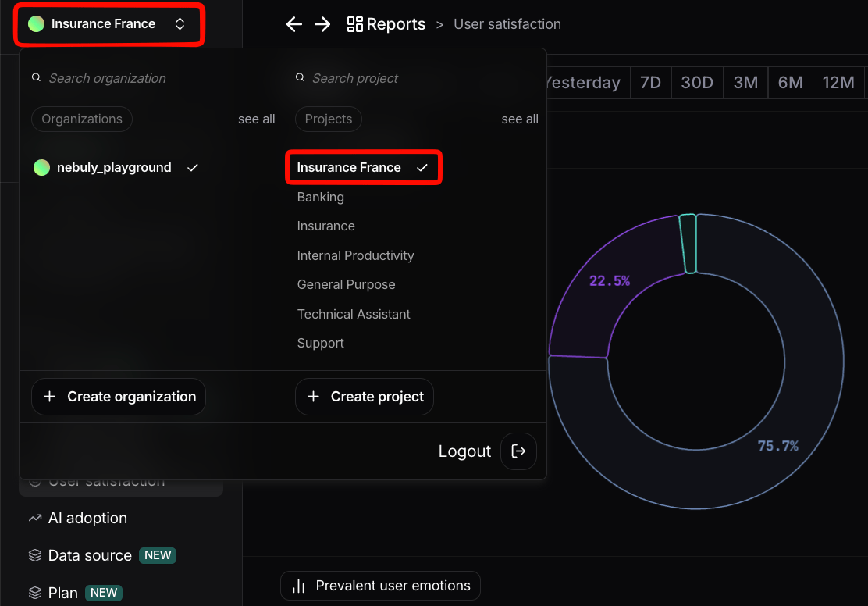
Task: Select the 12M time range
Action: (838, 83)
